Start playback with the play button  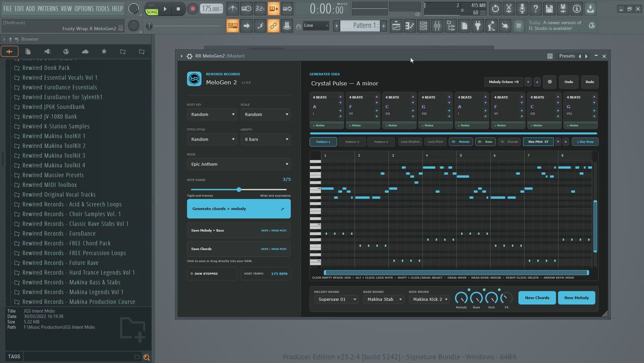click(x=165, y=9)
